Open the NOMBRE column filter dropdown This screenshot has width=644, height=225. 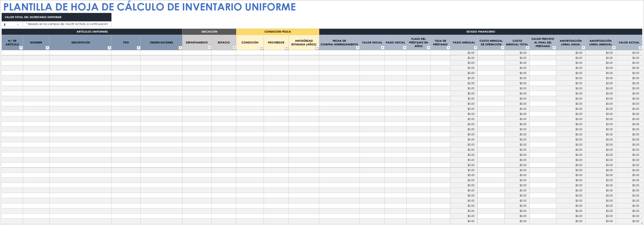(47, 48)
